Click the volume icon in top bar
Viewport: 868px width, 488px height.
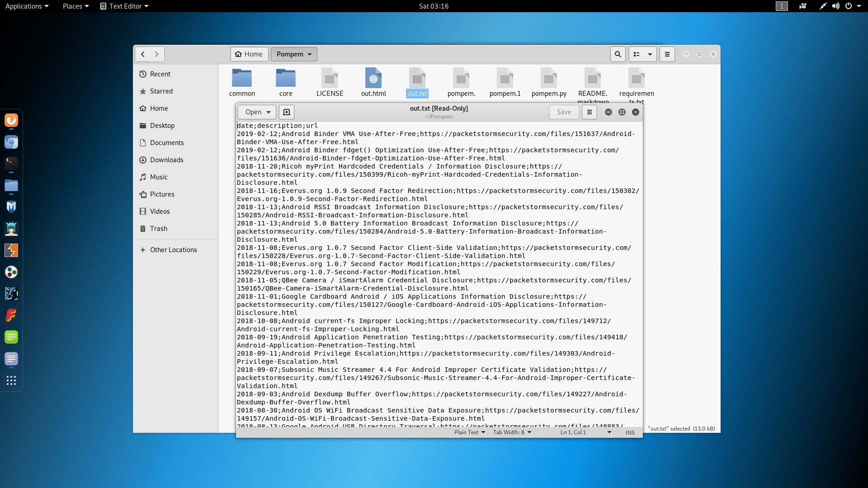(x=835, y=6)
